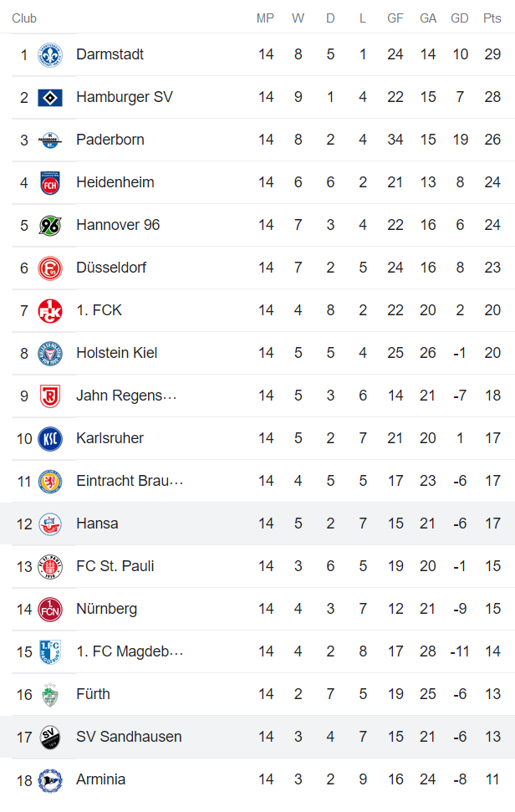Select the Hamburger SV logo
This screenshot has width=515, height=812.
click(50, 96)
